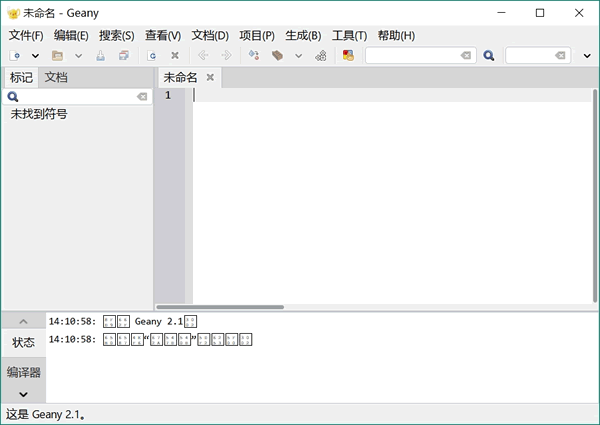Click the magnifier find icon in toolbar
600x425 pixels.
[489, 56]
